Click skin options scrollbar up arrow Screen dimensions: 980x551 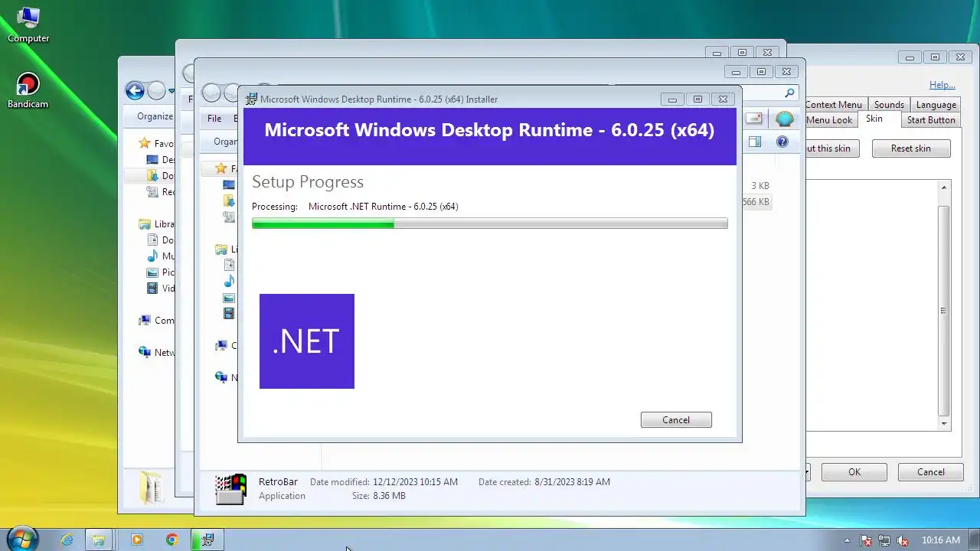[944, 187]
